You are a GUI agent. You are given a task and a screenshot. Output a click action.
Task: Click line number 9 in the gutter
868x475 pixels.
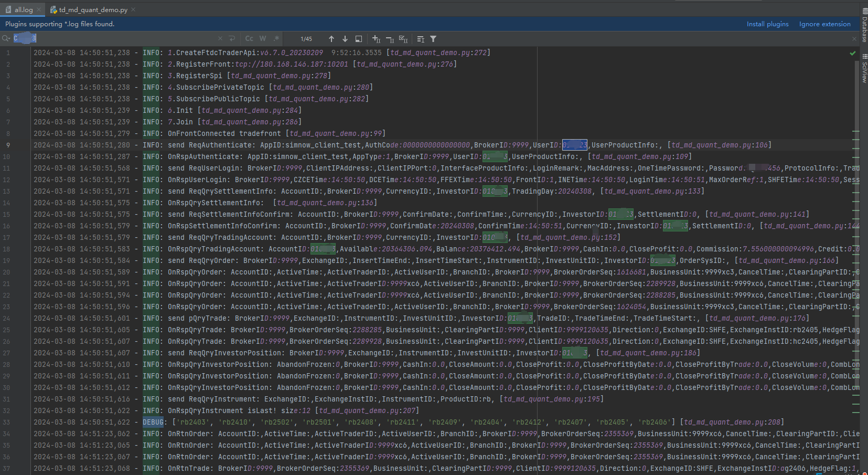(8, 145)
